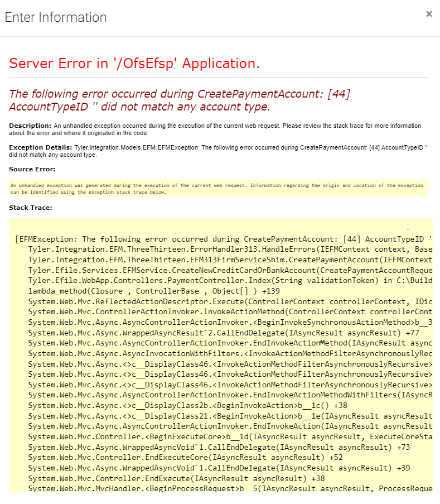Click the 'Stack Trace:' label
Viewport: 440px width, 504px height.
click(x=31, y=208)
